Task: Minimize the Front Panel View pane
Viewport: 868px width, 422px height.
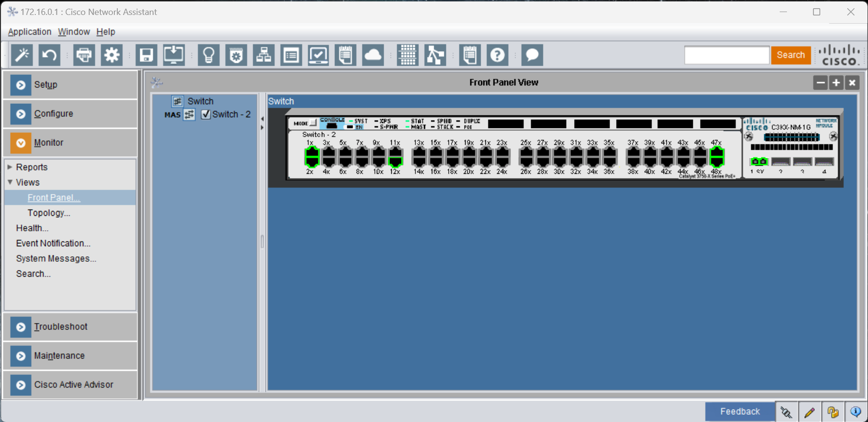Action: click(820, 83)
